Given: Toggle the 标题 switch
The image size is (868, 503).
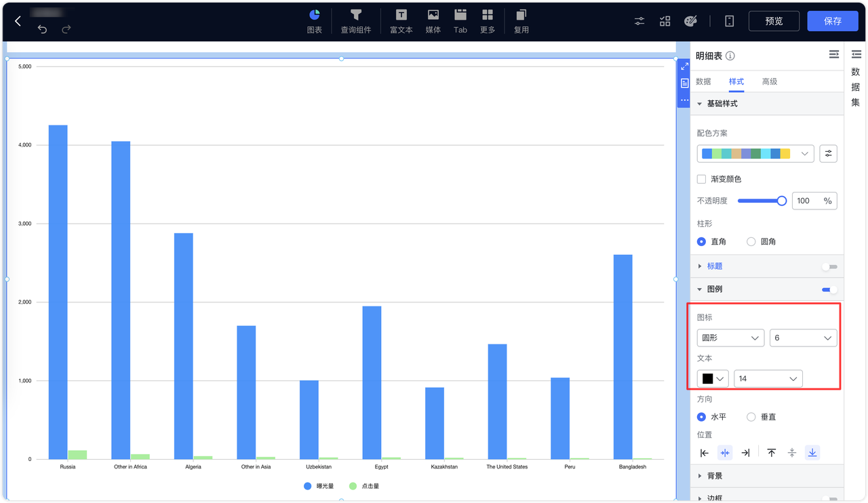Looking at the screenshot, I should [829, 266].
